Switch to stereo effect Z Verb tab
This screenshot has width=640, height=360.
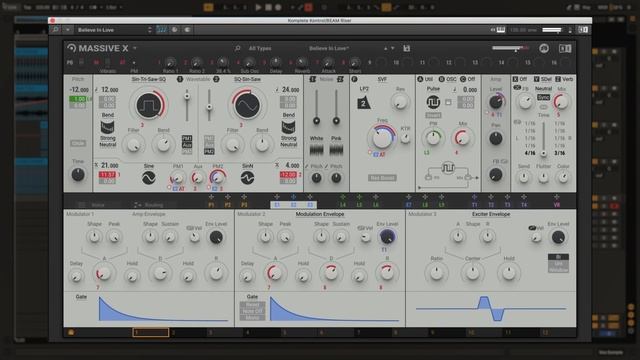click(x=565, y=79)
